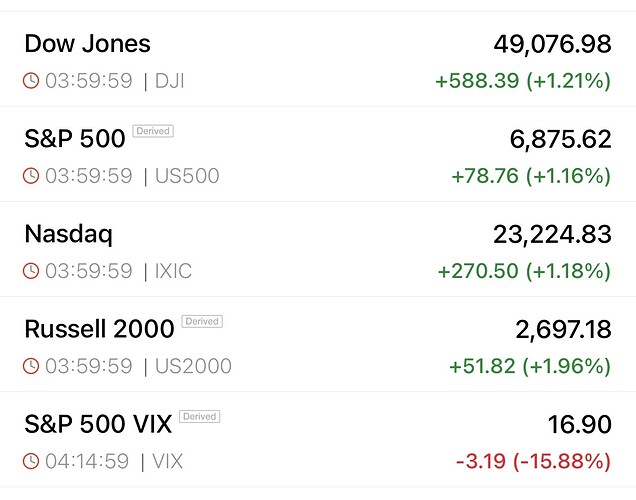Click the DJI ticker symbol
This screenshot has height=500, width=636.
[170, 81]
